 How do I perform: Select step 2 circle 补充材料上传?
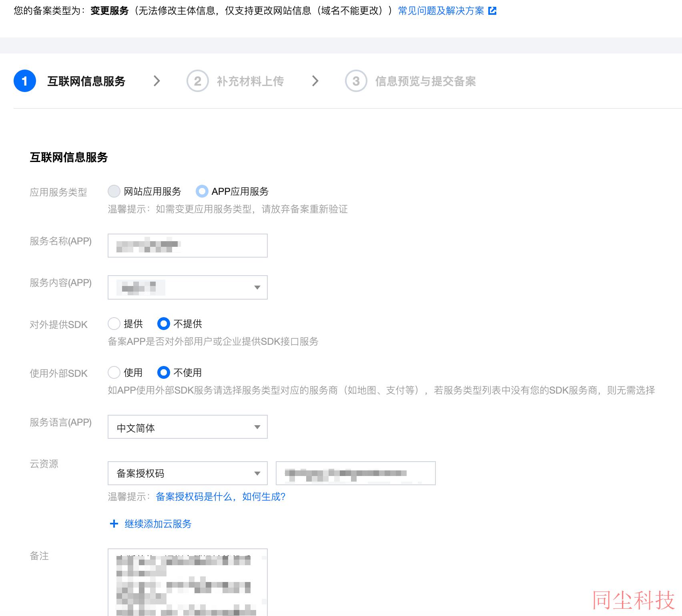point(198,81)
